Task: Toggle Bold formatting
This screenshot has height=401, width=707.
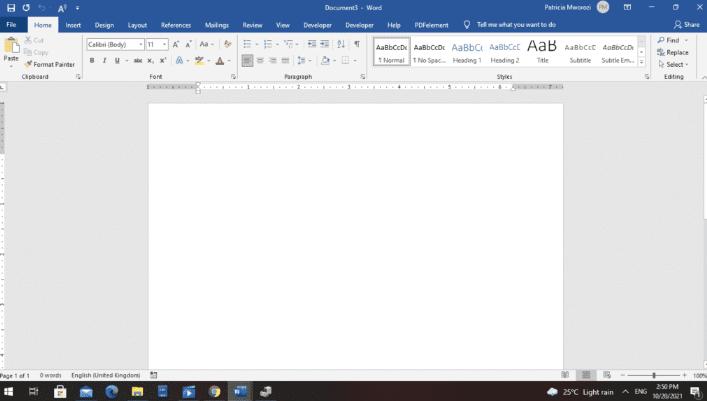Action: pos(92,60)
